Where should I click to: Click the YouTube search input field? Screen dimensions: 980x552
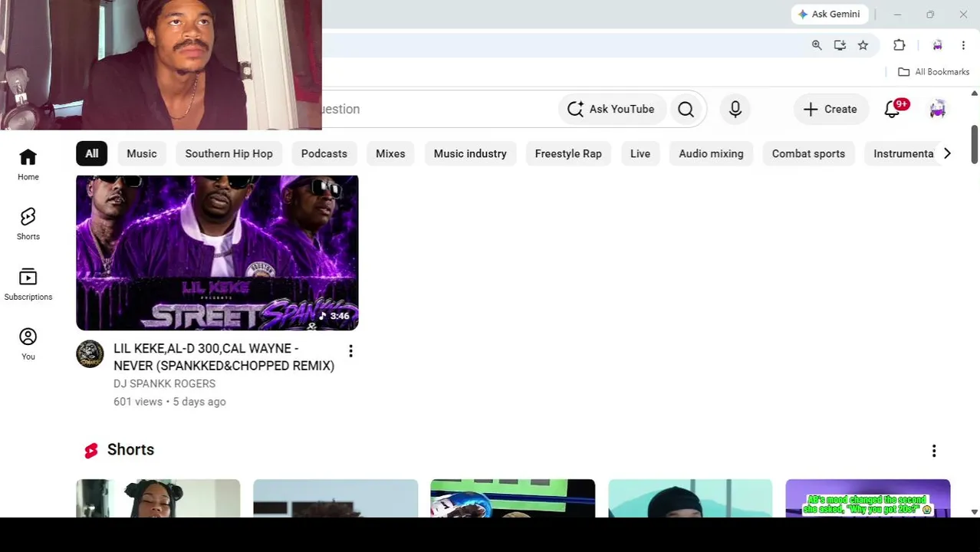coord(437,109)
